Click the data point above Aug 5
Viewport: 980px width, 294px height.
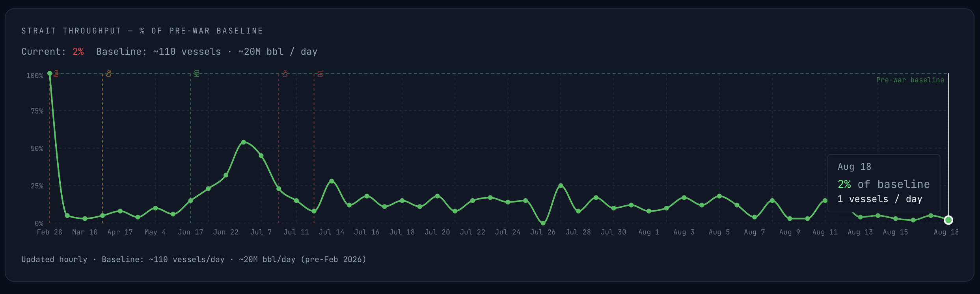tap(719, 196)
